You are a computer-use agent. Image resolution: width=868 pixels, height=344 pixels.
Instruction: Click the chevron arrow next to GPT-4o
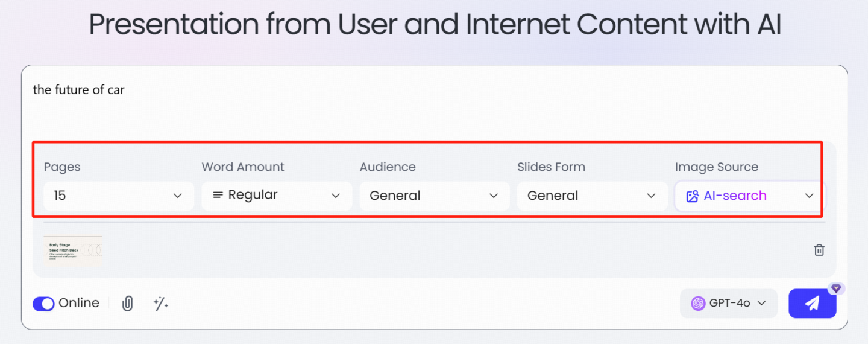761,303
